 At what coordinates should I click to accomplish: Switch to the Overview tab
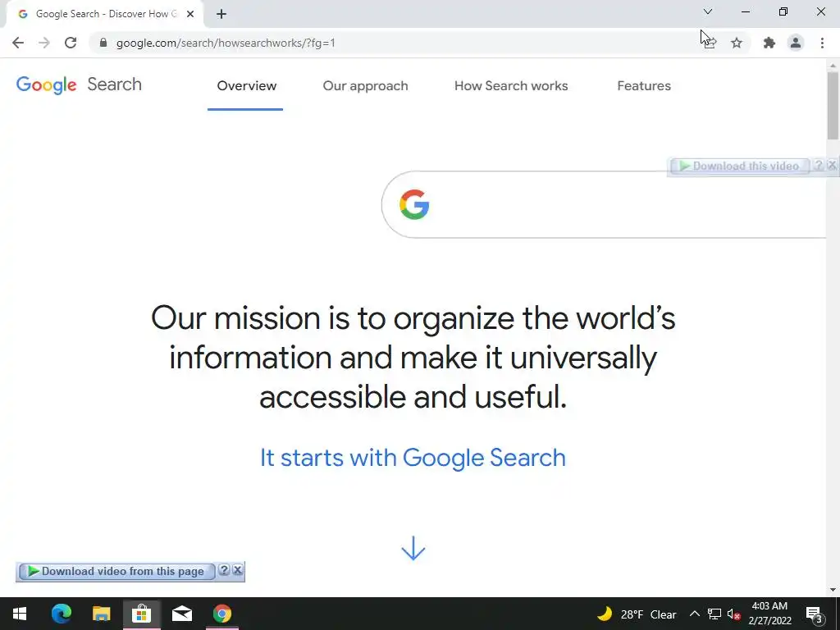(246, 85)
